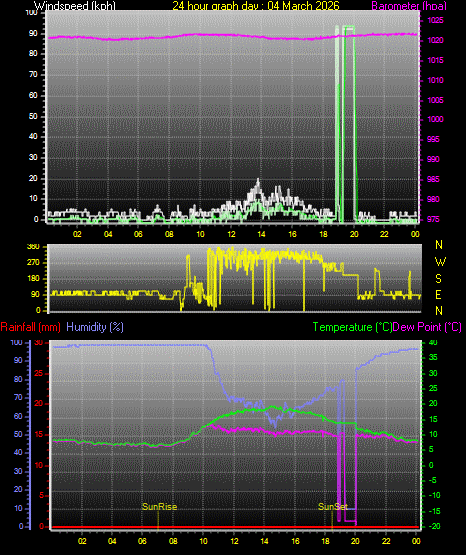
Task: Click the '90' windspeed axis value
Action: point(33,33)
